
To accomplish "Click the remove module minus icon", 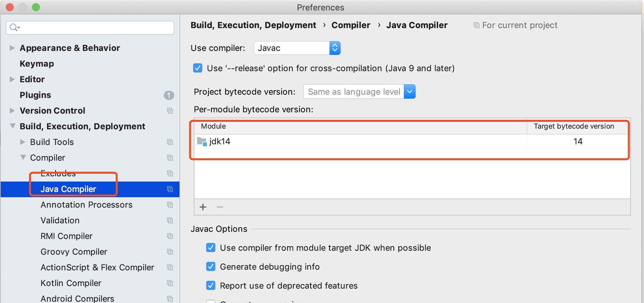I will (x=220, y=207).
